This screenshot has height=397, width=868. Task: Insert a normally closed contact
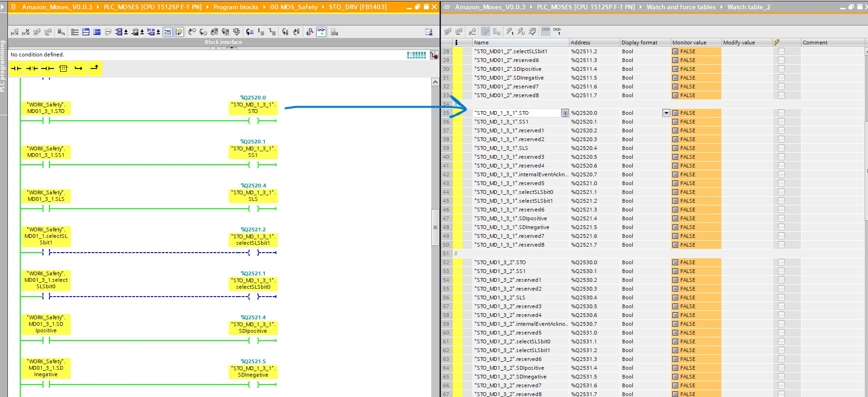click(x=32, y=68)
